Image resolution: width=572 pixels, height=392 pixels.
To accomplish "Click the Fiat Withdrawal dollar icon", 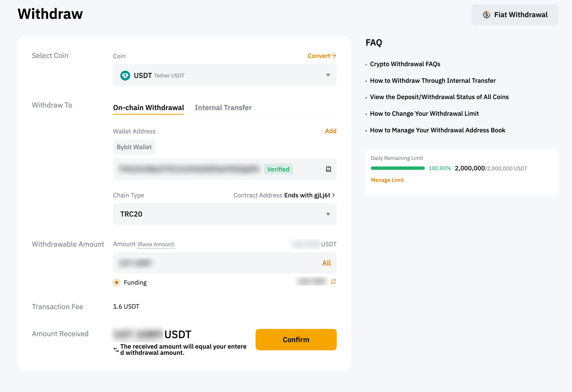I will click(487, 15).
